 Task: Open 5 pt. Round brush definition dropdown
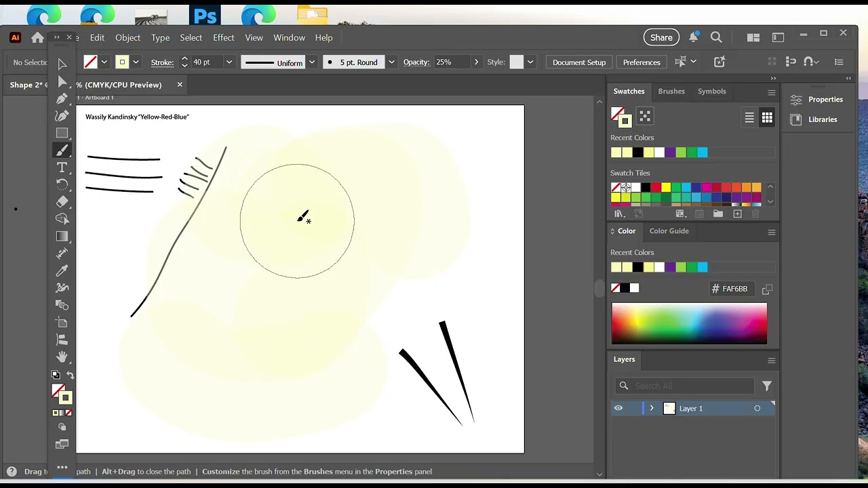pos(392,62)
